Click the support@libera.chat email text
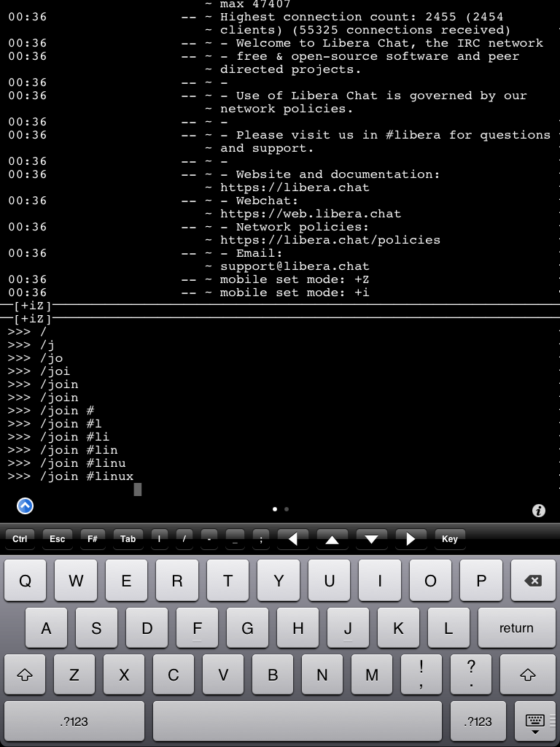The height and width of the screenshot is (747, 560). point(295,266)
